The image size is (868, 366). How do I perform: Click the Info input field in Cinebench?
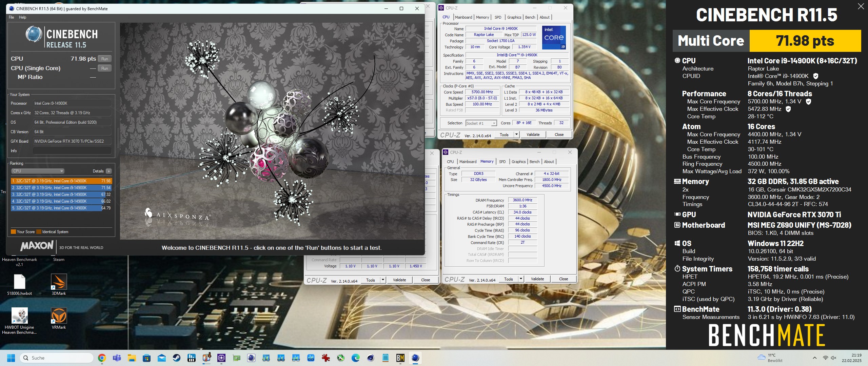(x=72, y=151)
